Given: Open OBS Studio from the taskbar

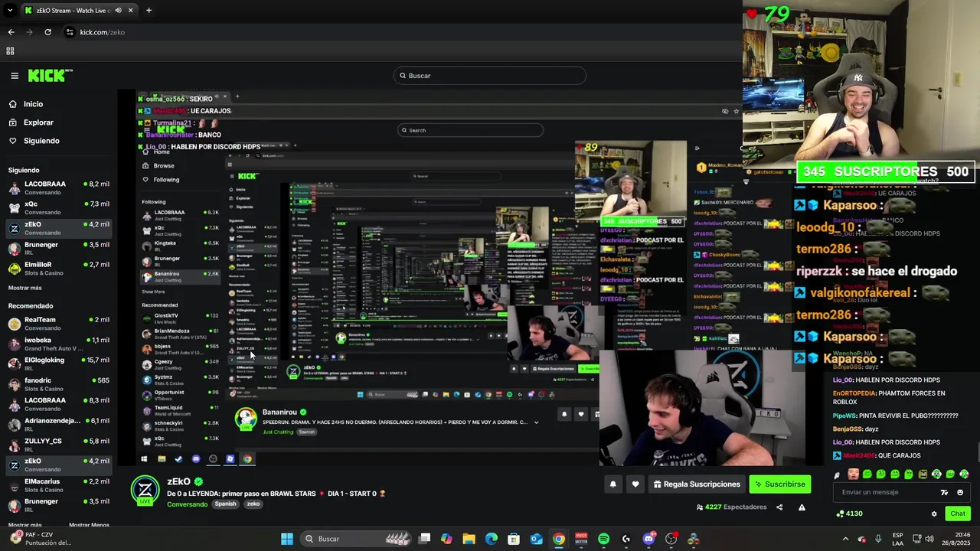Looking at the screenshot, I should [671, 539].
